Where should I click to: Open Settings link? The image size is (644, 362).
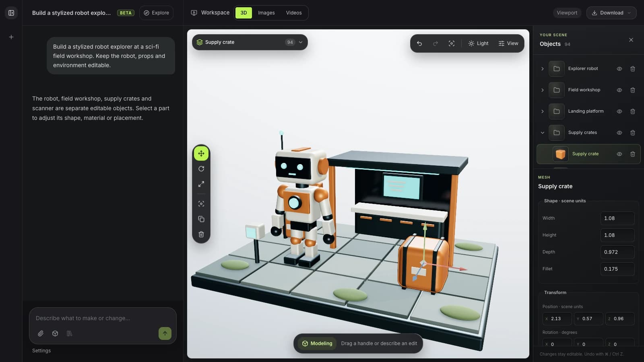click(41, 351)
